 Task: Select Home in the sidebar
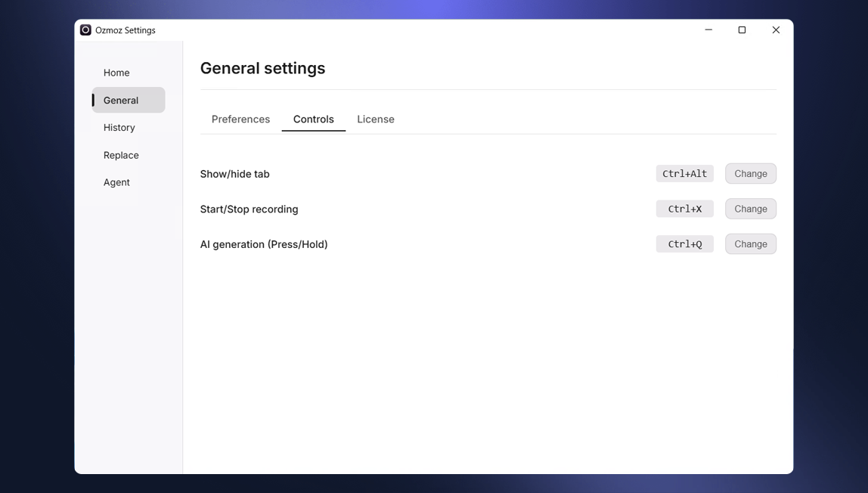click(116, 73)
